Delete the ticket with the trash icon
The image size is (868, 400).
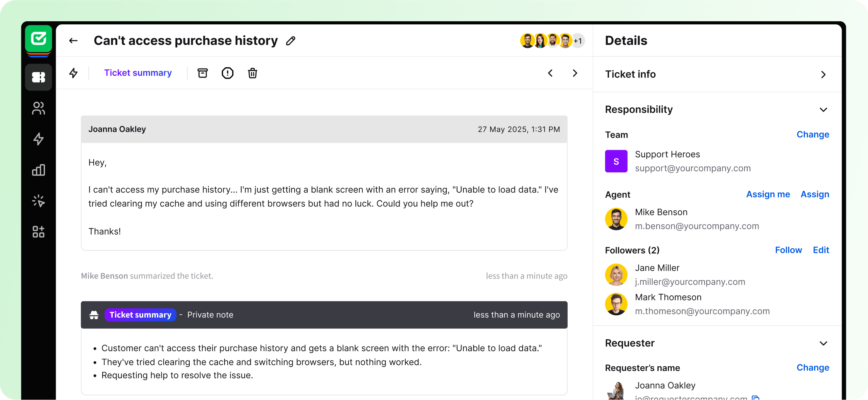pyautogui.click(x=252, y=73)
